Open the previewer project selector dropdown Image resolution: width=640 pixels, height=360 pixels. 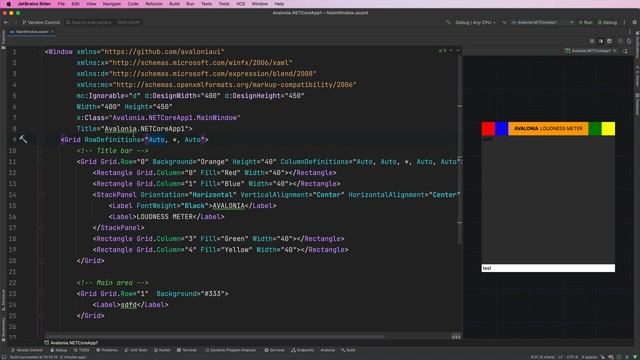591,51
